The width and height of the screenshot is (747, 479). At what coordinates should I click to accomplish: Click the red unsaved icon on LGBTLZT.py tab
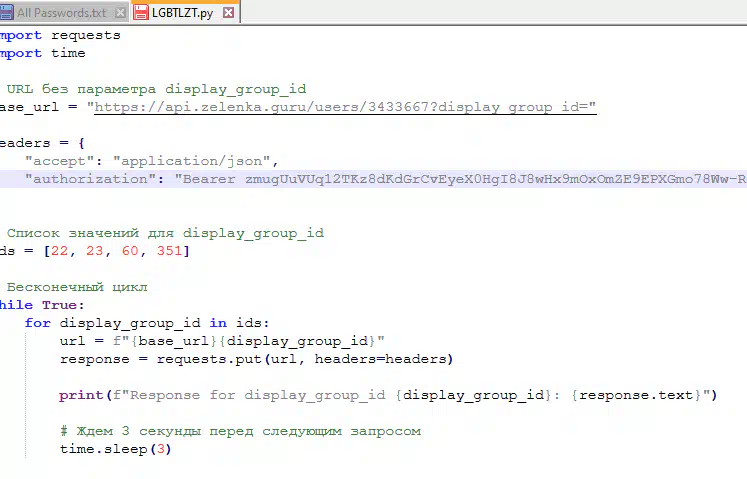tap(141, 13)
